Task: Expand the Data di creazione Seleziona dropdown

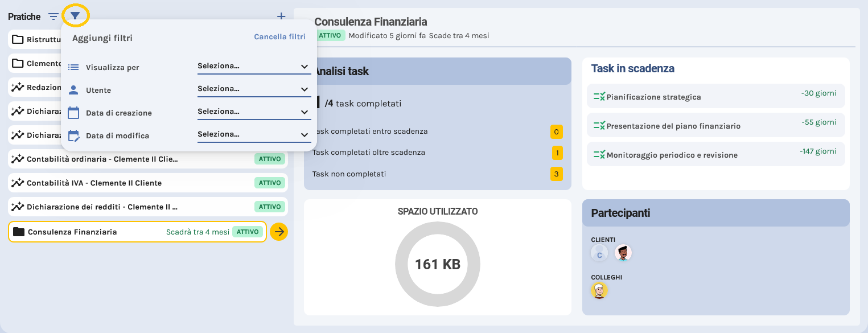Action: point(254,111)
